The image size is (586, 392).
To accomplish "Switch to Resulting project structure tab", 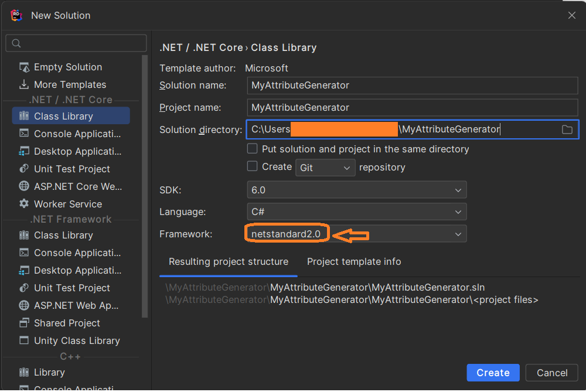I will (229, 261).
